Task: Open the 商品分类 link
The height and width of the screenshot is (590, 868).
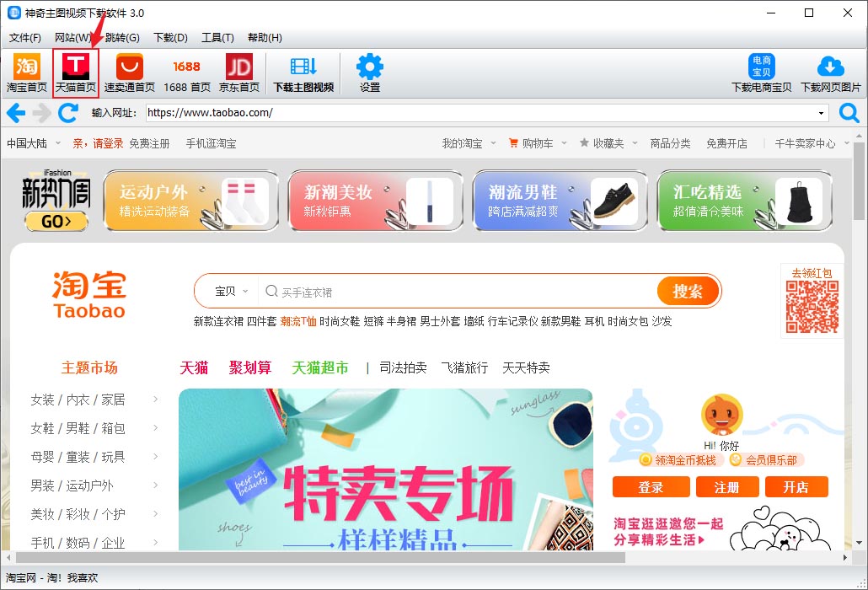Action: point(670,143)
